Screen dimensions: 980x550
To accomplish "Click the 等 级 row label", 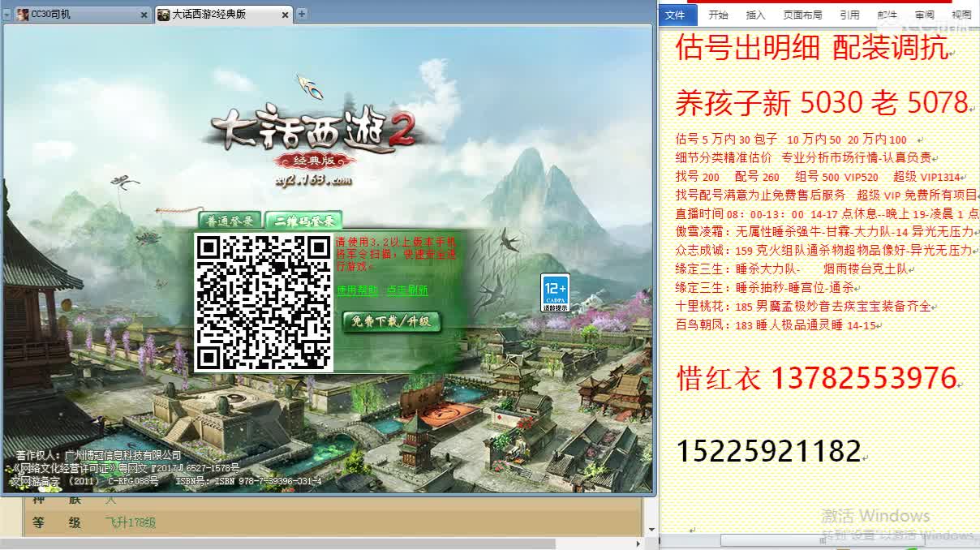I will click(x=57, y=523).
